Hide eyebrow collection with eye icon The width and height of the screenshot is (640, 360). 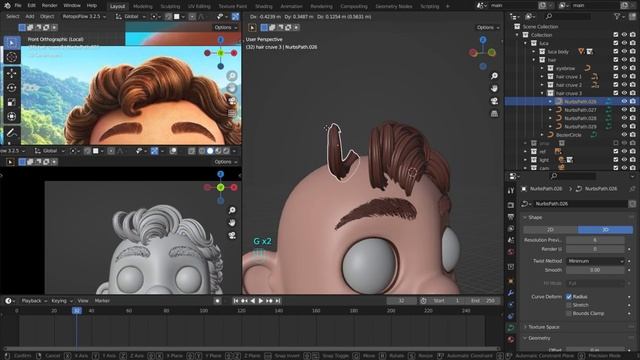624,68
